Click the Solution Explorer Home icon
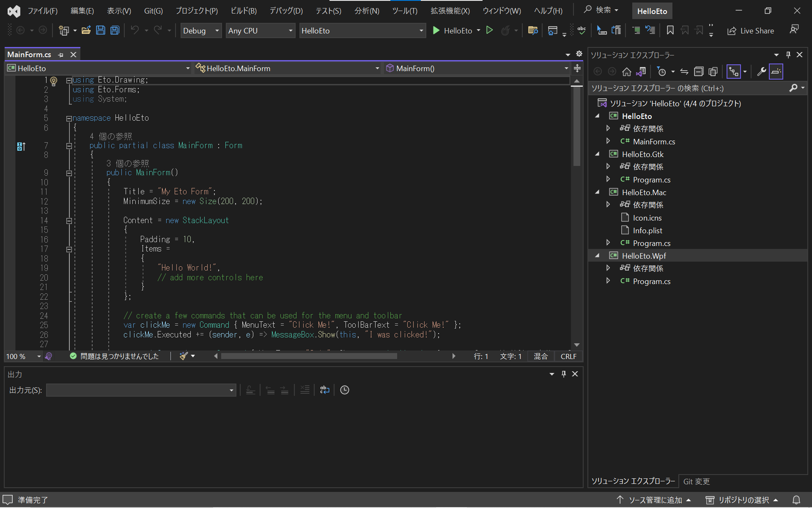The width and height of the screenshot is (812, 508). (626, 72)
